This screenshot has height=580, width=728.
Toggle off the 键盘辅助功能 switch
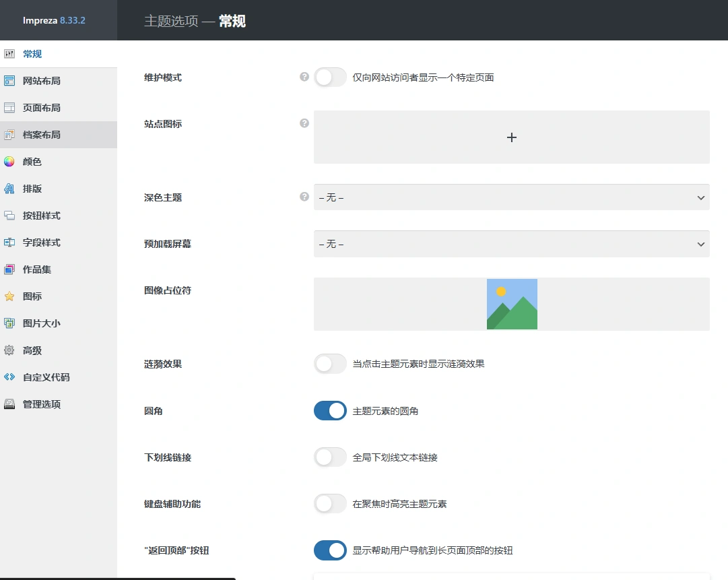[x=329, y=503]
